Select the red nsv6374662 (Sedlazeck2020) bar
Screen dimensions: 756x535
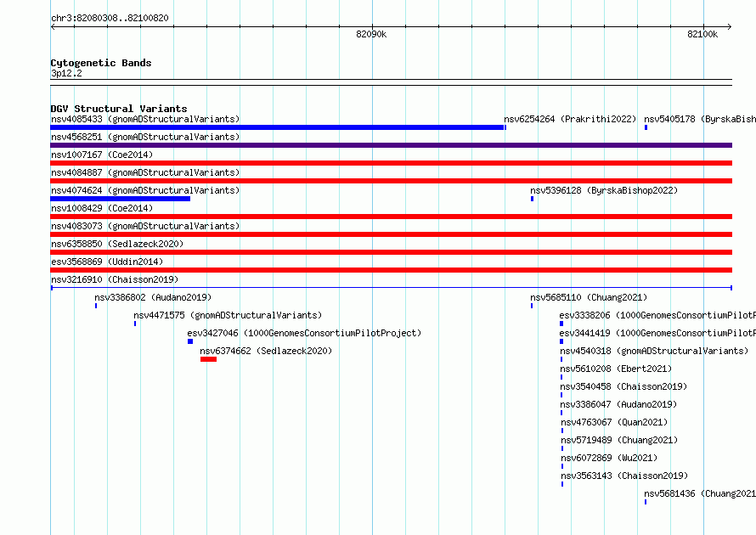point(208,359)
